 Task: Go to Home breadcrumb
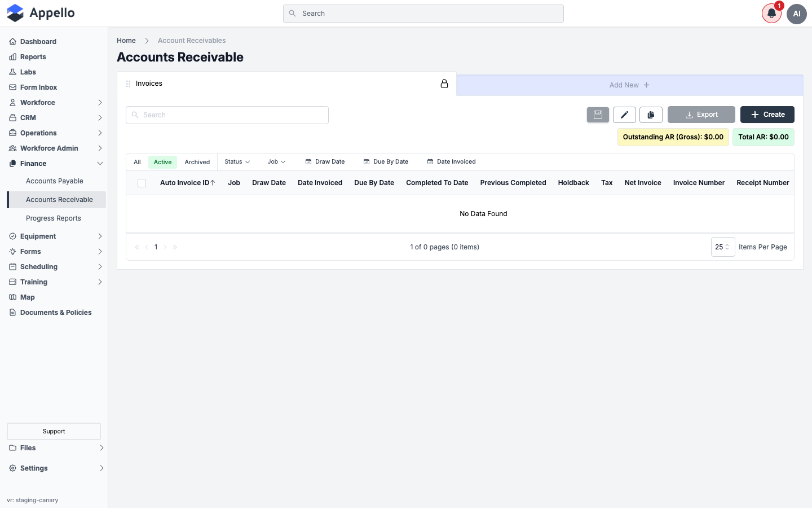point(126,41)
